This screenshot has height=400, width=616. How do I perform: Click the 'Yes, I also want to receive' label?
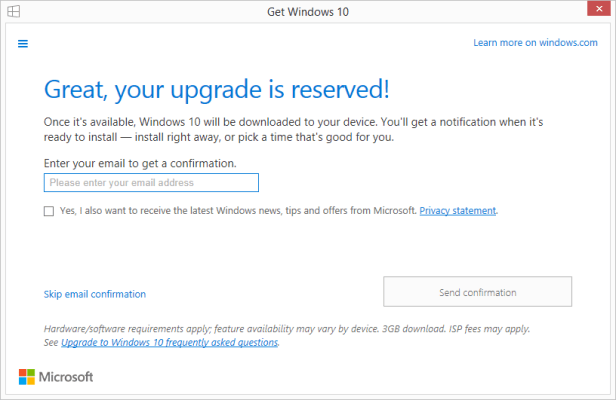pyautogui.click(x=237, y=211)
